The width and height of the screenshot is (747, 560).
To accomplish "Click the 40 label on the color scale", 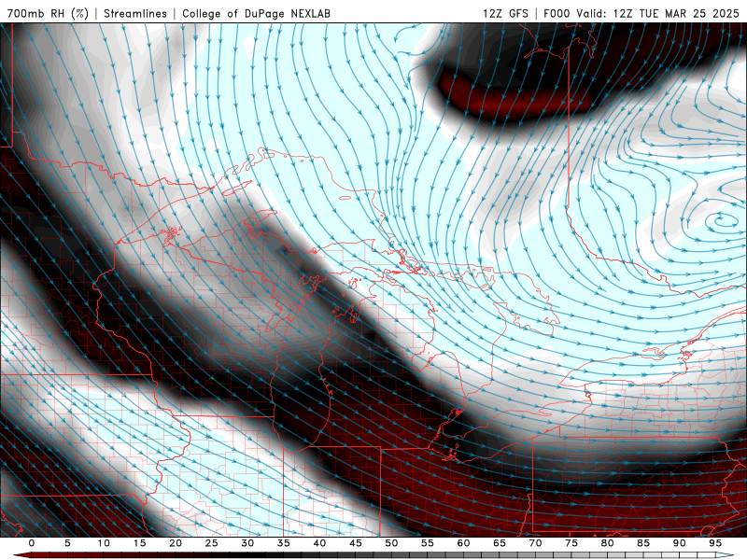I will [319, 543].
